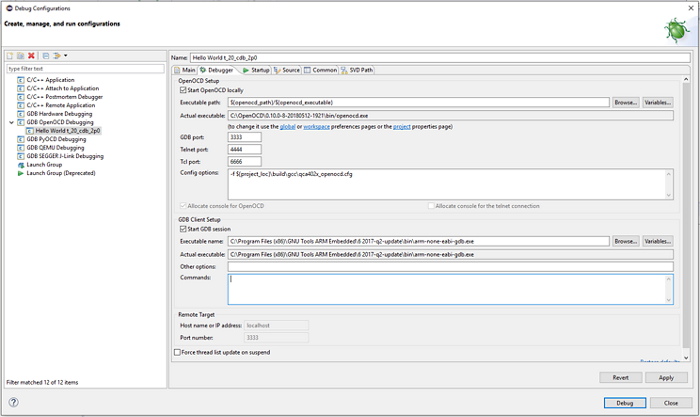Click the configuration Name field
This screenshot has height=417, width=700.
click(440, 58)
